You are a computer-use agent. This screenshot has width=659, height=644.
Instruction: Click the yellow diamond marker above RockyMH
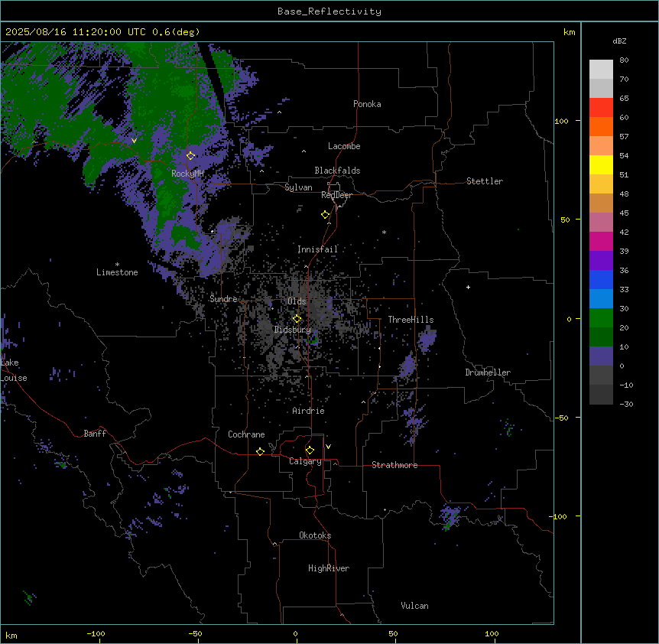(190, 156)
